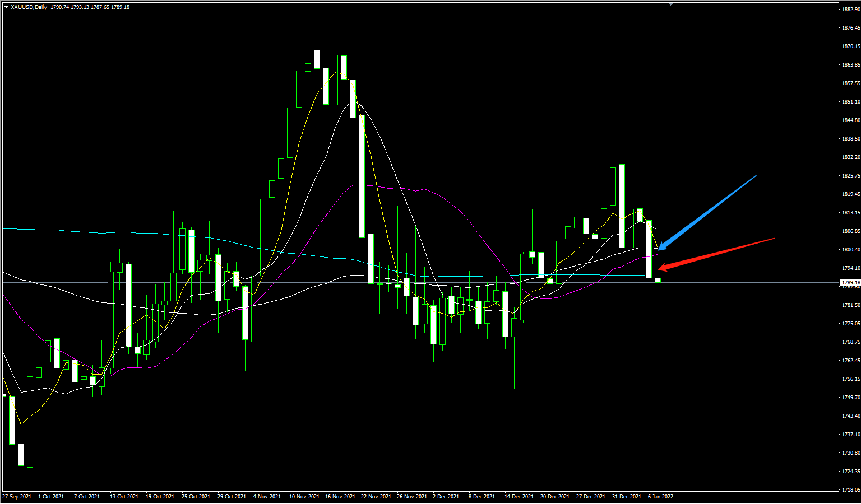Viewport: 861px width, 504px height.
Task: Open the dropdown triangle beside XAUUSD,Daily
Action: click(6, 7)
